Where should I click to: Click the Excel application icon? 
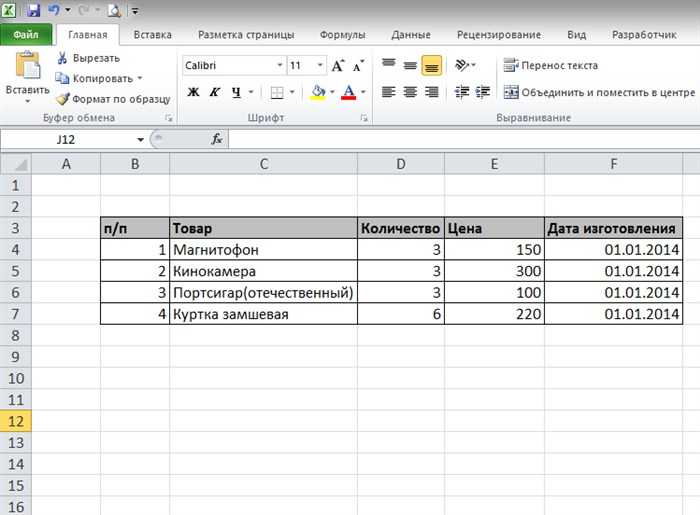(x=8, y=10)
